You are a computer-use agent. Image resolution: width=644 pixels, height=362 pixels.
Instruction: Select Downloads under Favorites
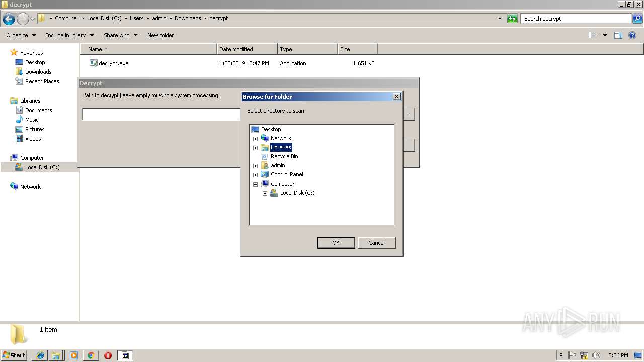pyautogui.click(x=38, y=72)
